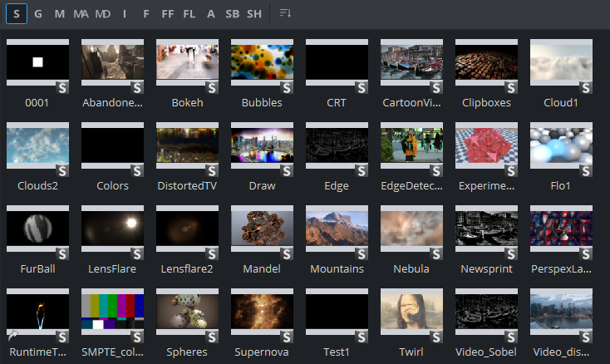Toggle the MA filter button

click(81, 13)
